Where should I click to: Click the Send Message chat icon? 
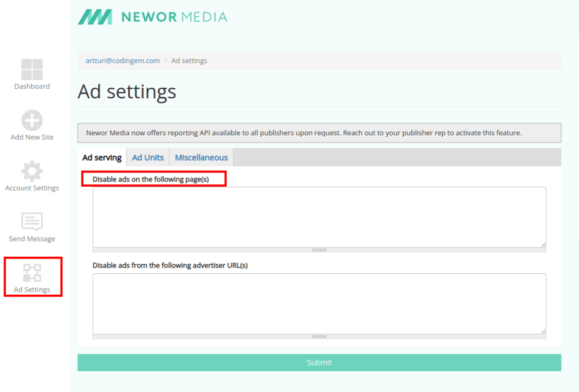tap(32, 221)
